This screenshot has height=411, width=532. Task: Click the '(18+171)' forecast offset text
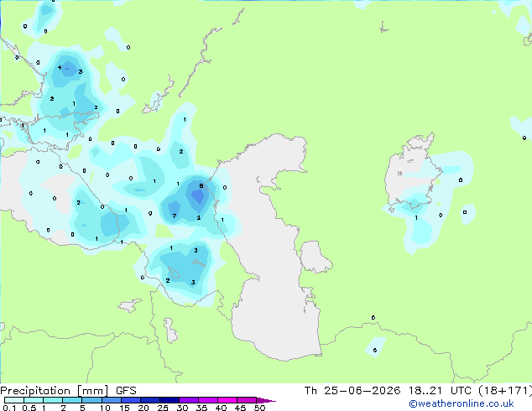tap(505, 391)
